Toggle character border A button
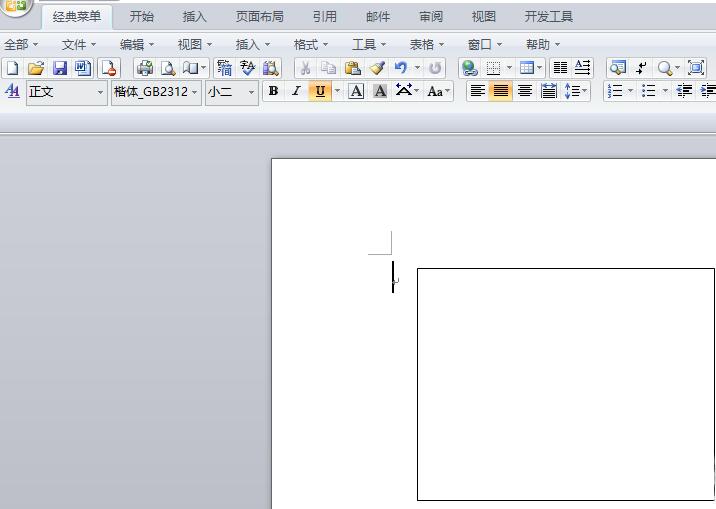 (356, 91)
